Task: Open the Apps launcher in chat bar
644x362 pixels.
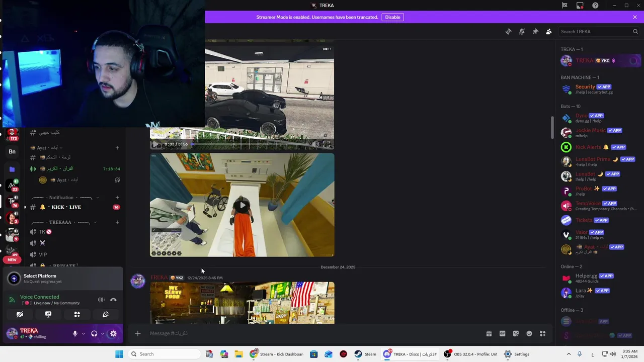Action: 543,333
